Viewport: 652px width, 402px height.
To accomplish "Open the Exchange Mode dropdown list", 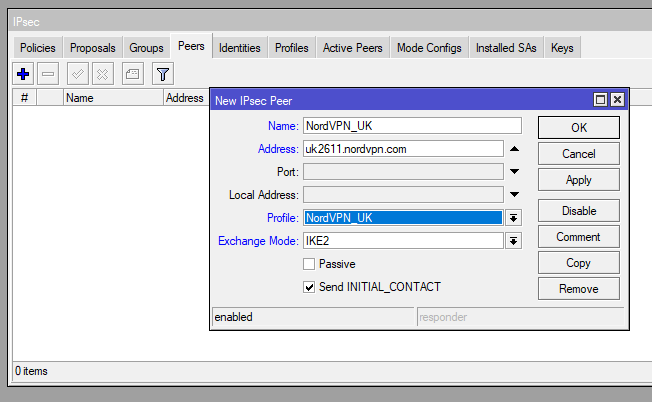I will pyautogui.click(x=514, y=241).
